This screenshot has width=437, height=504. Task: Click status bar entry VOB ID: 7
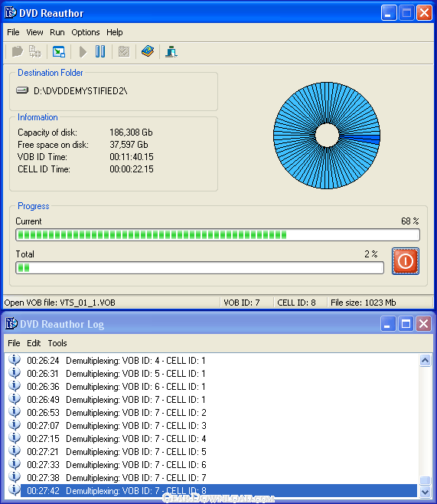242,303
